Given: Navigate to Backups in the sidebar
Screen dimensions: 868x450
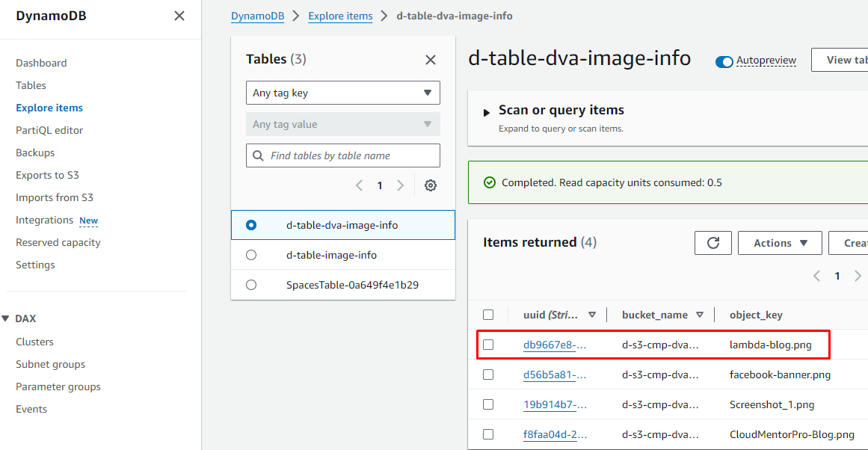Looking at the screenshot, I should coord(35,152).
